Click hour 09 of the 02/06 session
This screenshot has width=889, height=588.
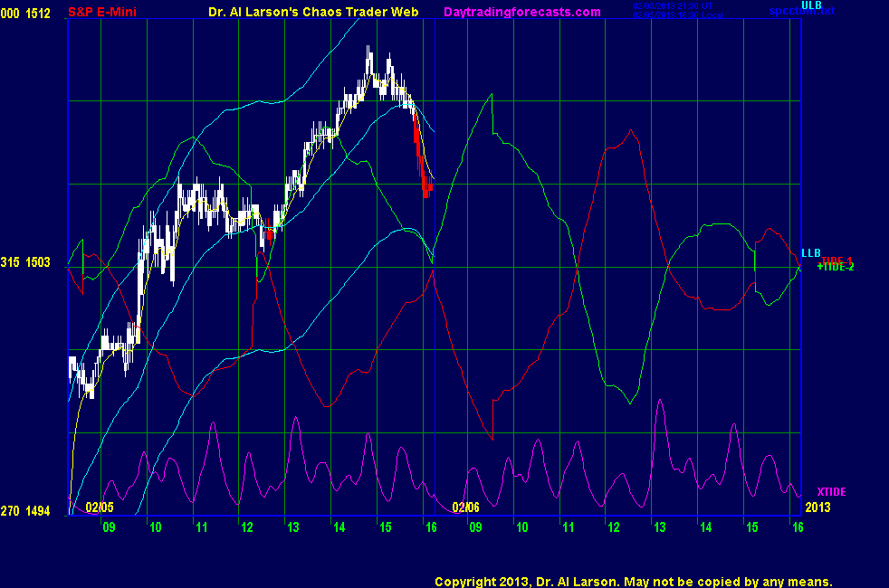coord(475,527)
